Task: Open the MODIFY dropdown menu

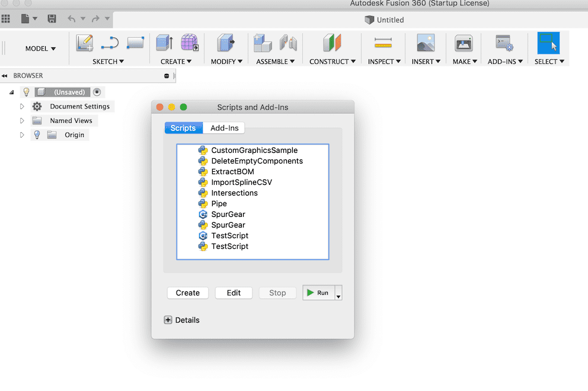Action: [226, 62]
